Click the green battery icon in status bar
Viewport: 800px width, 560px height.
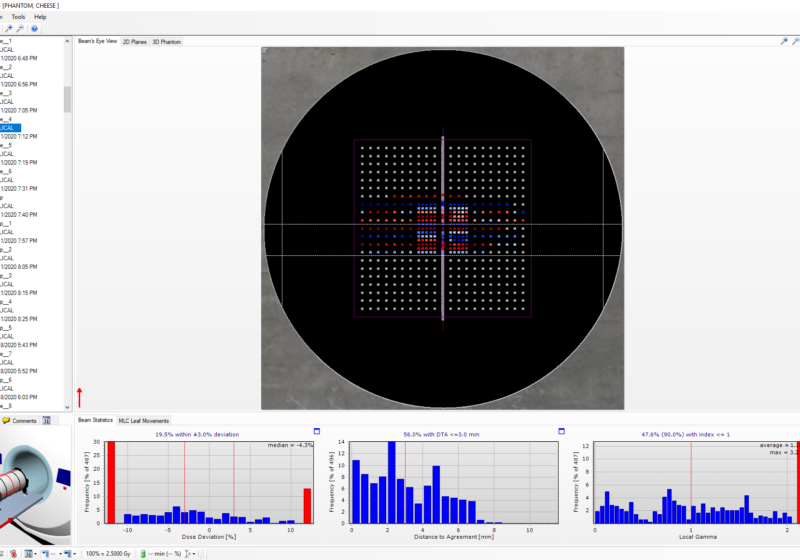pyautogui.click(x=143, y=553)
